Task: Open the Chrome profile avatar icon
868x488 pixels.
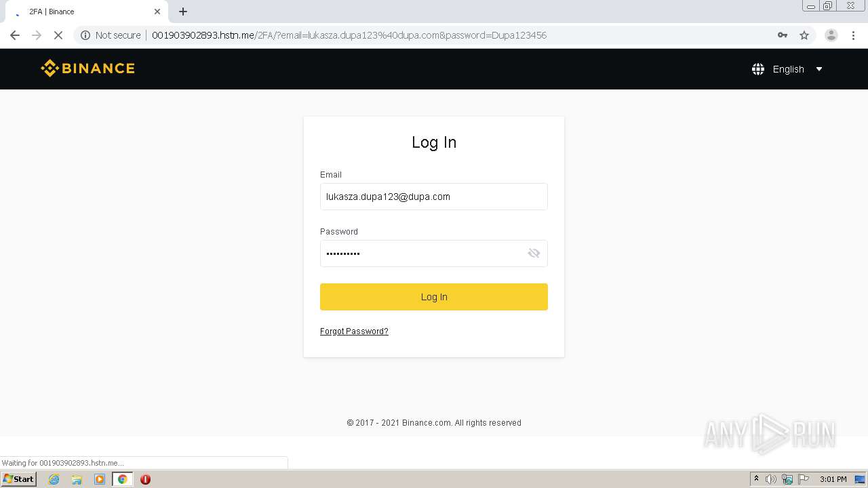Action: click(831, 35)
